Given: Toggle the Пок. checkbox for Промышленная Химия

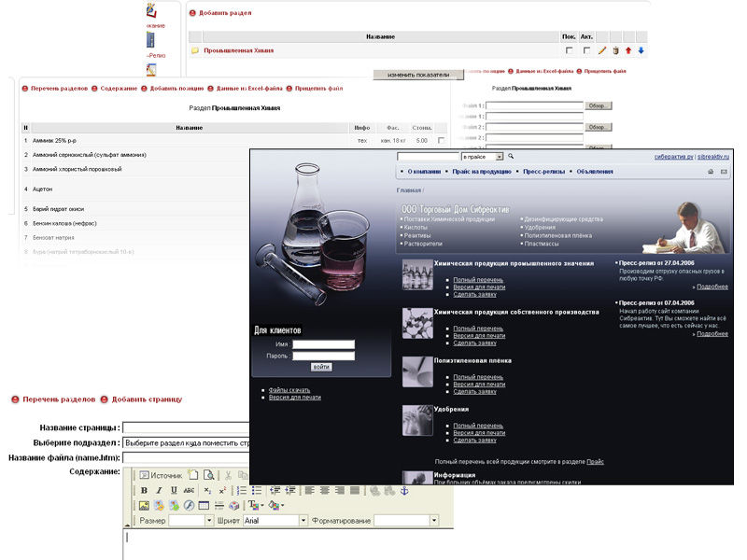Looking at the screenshot, I should click(569, 50).
